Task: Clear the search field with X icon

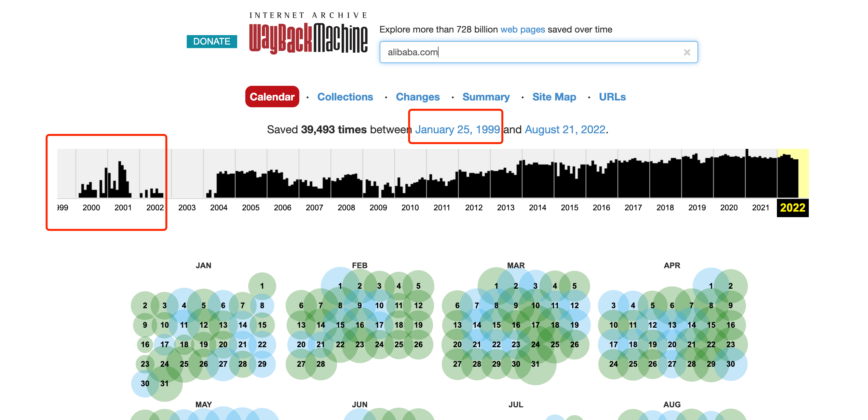Action: point(687,52)
